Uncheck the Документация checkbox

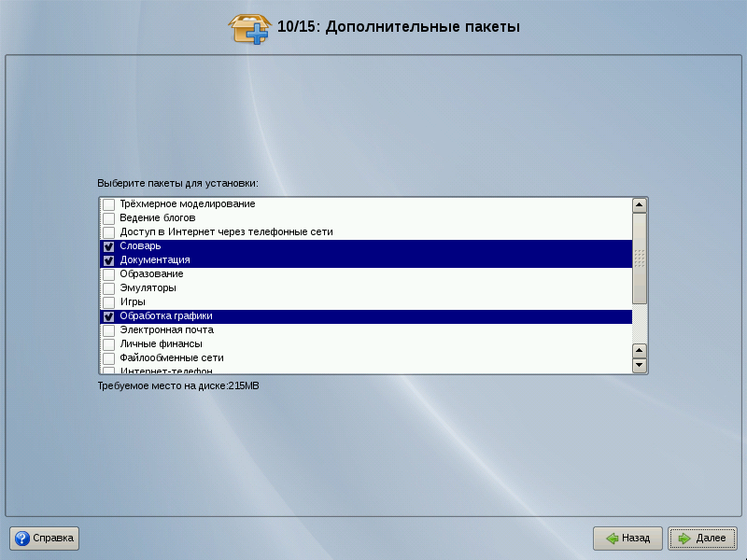tap(109, 260)
